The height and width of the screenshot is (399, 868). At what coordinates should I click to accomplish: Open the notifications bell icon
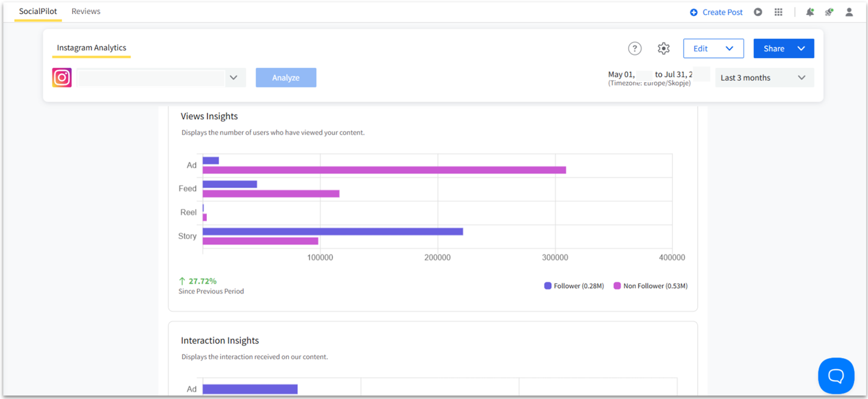pyautogui.click(x=809, y=12)
